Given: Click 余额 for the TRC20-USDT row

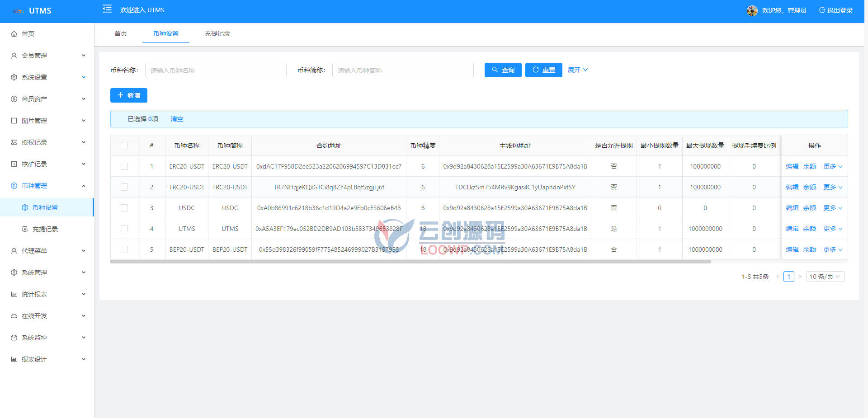Looking at the screenshot, I should pos(809,187).
